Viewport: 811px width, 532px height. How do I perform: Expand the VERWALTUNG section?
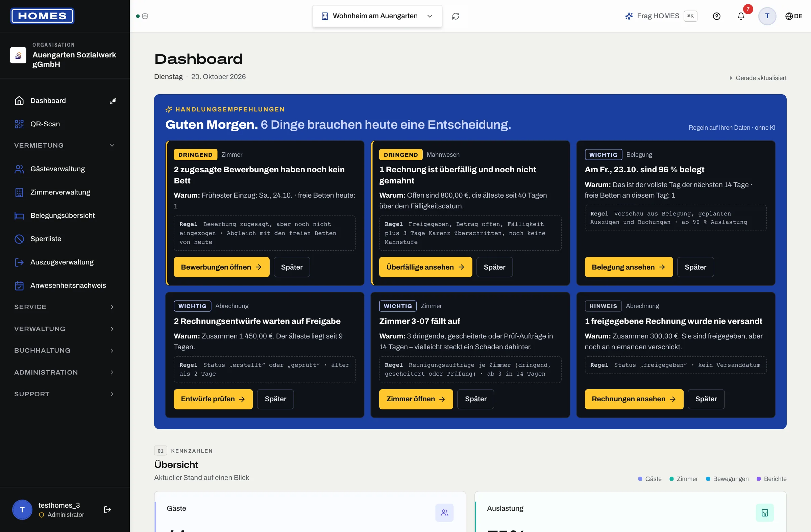(65, 329)
